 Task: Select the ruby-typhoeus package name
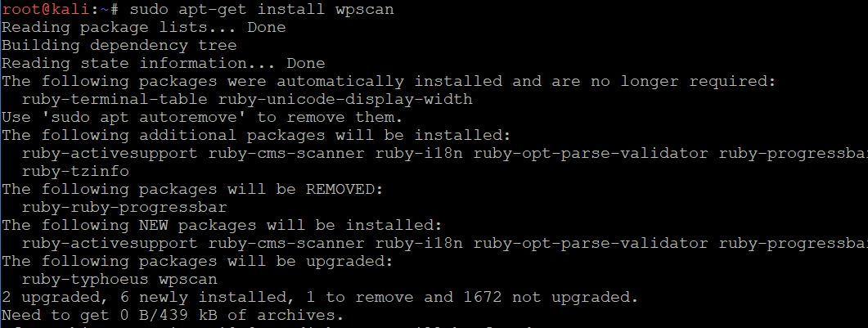[x=85, y=280]
